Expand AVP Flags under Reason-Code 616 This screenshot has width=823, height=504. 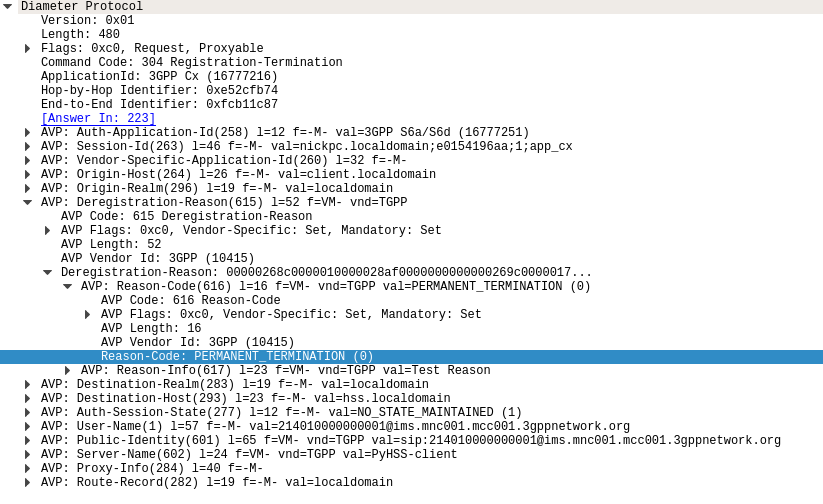tap(87, 314)
